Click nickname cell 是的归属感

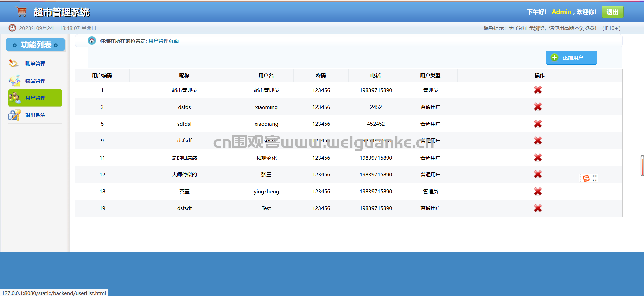click(x=184, y=158)
